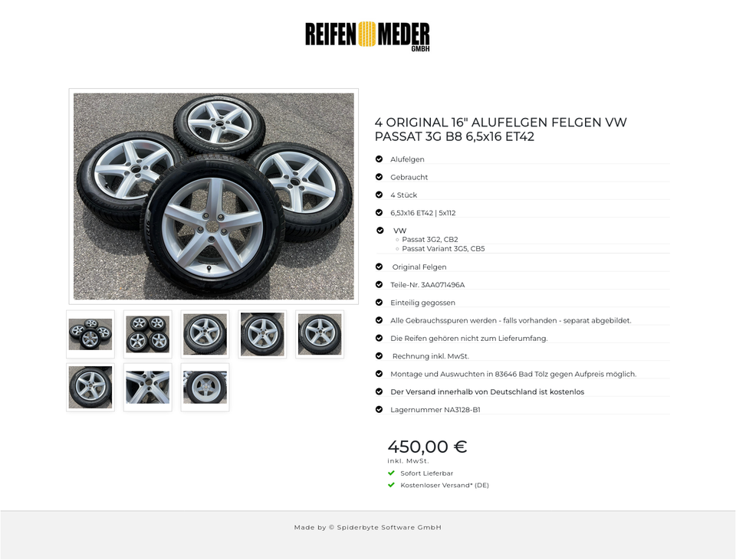The image size is (736, 560).
Task: Open the large main wheel product image
Action: pyautogui.click(x=214, y=196)
